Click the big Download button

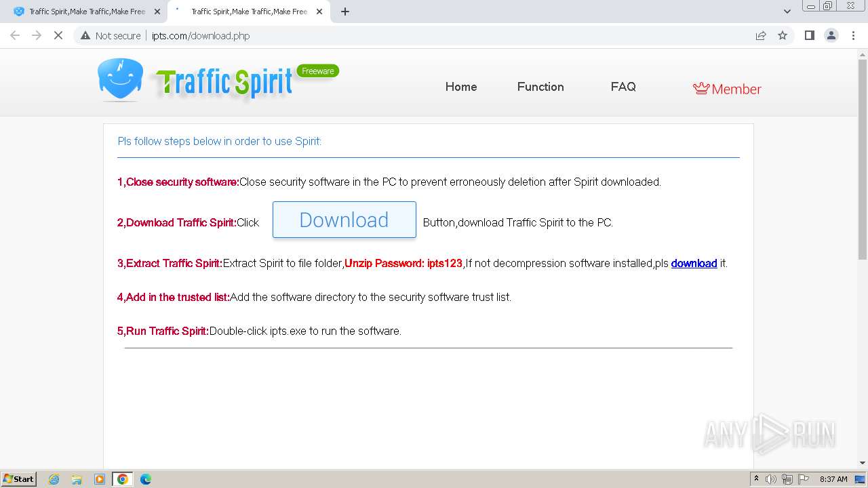click(344, 220)
